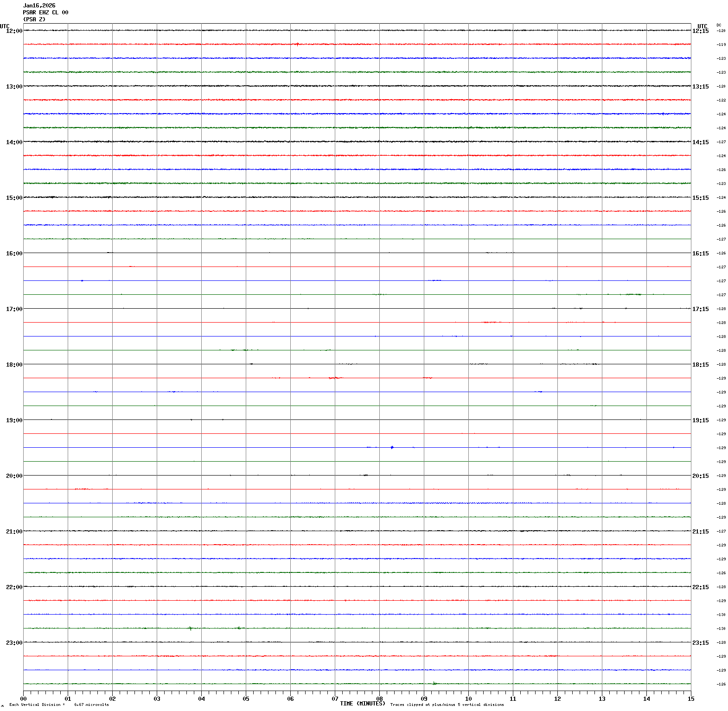This screenshot has width=728, height=711.
Task: Select the 20:15 label on right axis
Action: tap(700, 476)
